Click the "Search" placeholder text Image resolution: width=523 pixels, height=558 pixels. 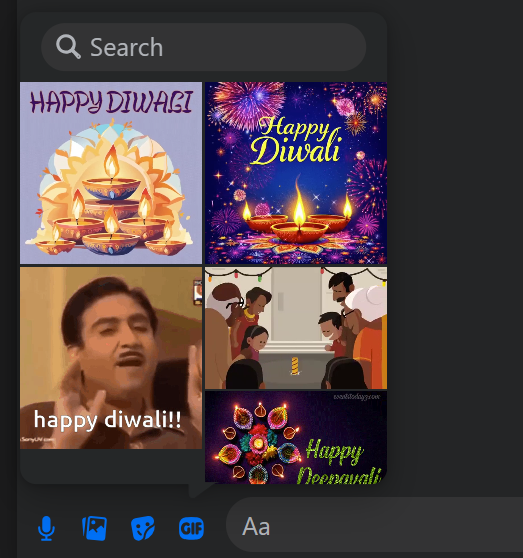coord(126,47)
